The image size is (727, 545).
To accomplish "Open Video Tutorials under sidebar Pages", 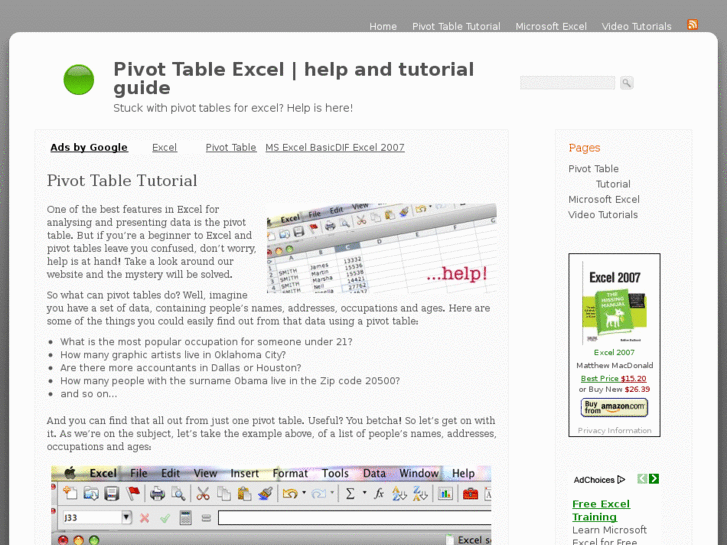I will pos(603,215).
